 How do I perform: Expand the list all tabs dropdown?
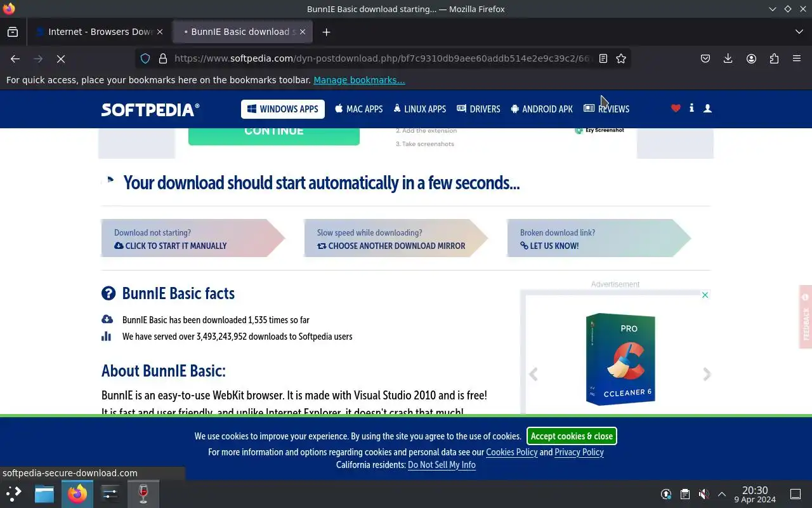coord(799,32)
